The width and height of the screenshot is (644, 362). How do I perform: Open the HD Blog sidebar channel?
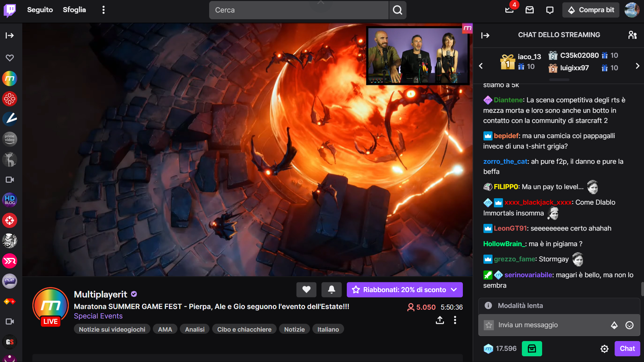[10, 200]
